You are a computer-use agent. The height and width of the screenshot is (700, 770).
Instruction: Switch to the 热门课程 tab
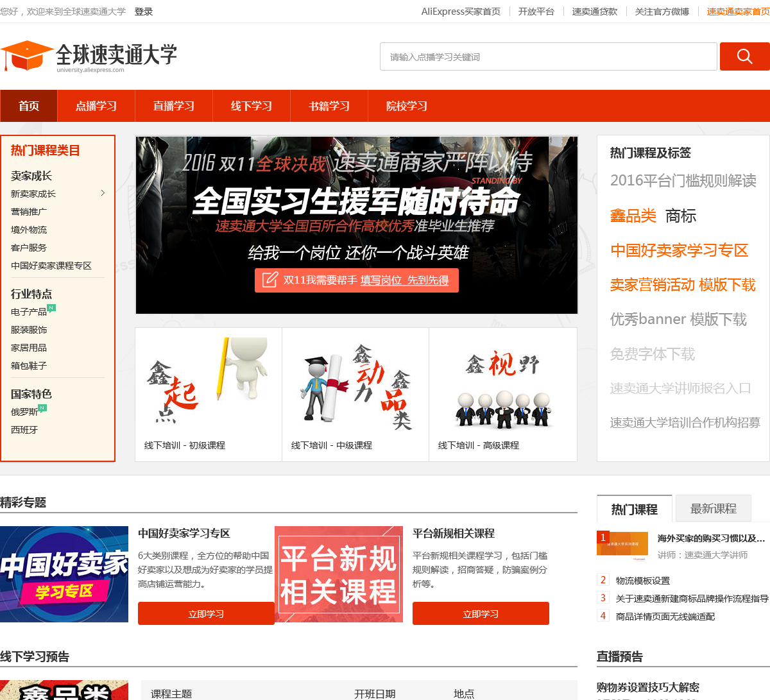pyautogui.click(x=635, y=509)
